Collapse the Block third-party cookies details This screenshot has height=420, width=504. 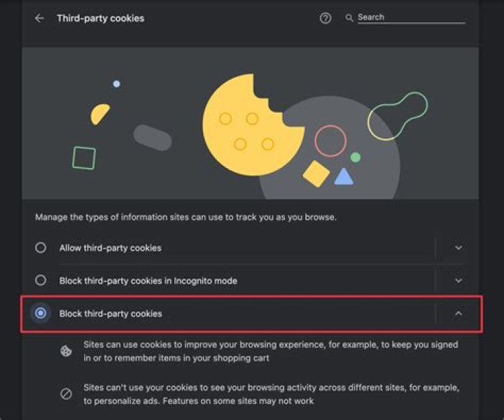(458, 314)
